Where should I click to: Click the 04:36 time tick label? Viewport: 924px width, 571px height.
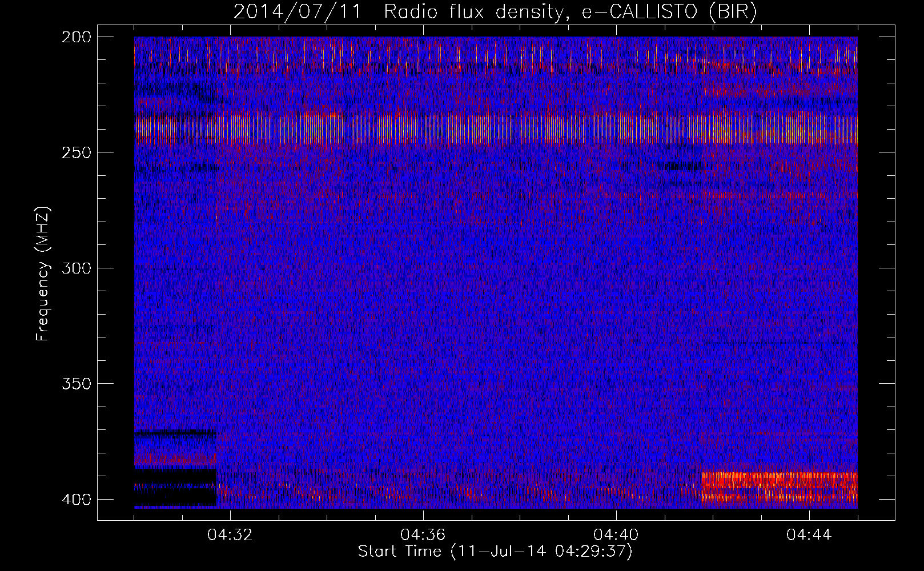pos(423,535)
